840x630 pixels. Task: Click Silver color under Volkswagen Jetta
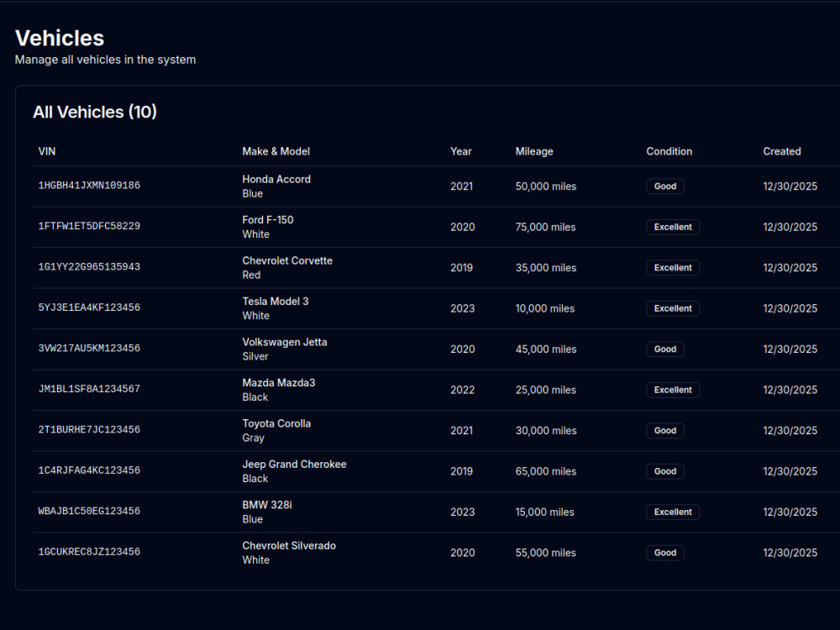[x=255, y=356]
